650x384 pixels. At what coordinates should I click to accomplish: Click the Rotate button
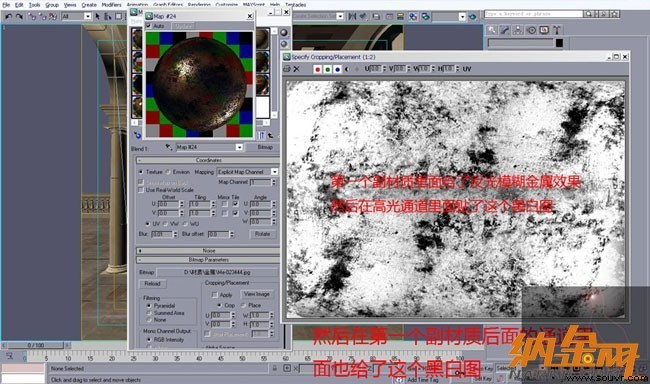click(x=262, y=234)
